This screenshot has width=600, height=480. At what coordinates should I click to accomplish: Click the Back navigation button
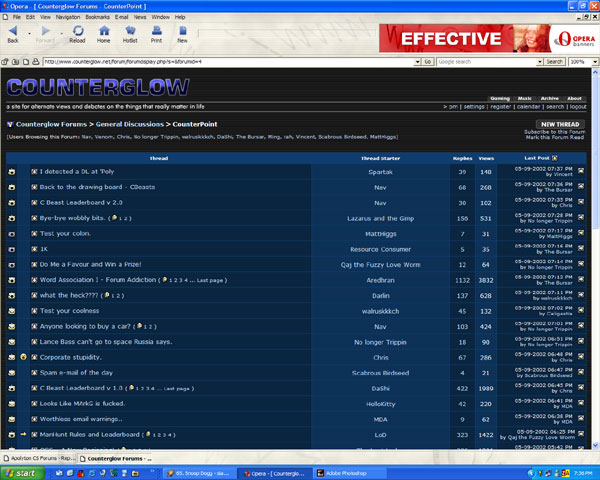tap(13, 35)
